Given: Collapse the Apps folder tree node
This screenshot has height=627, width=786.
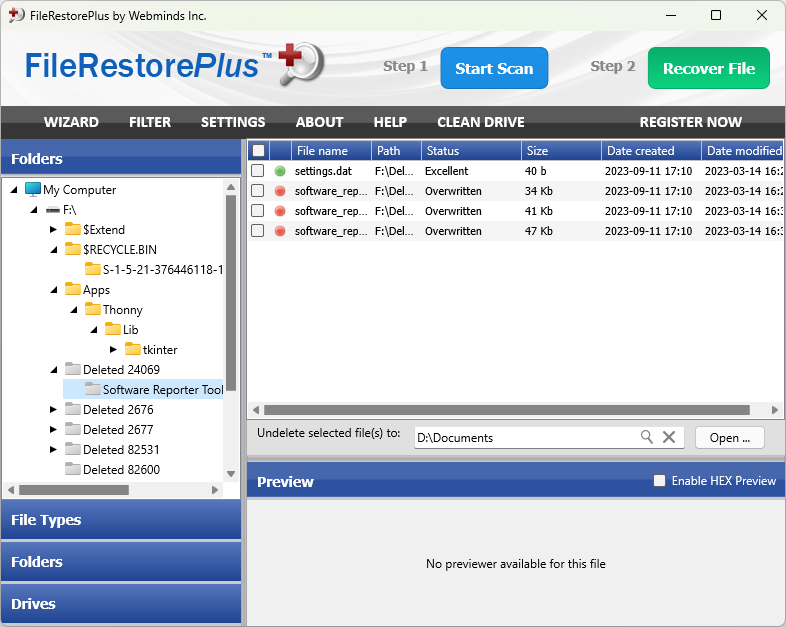Looking at the screenshot, I should coord(53,289).
